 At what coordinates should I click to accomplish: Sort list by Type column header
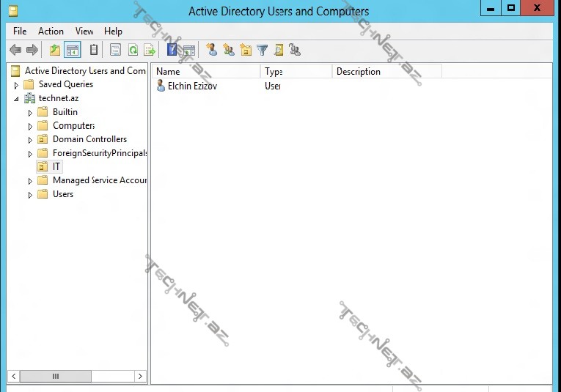[296, 72]
